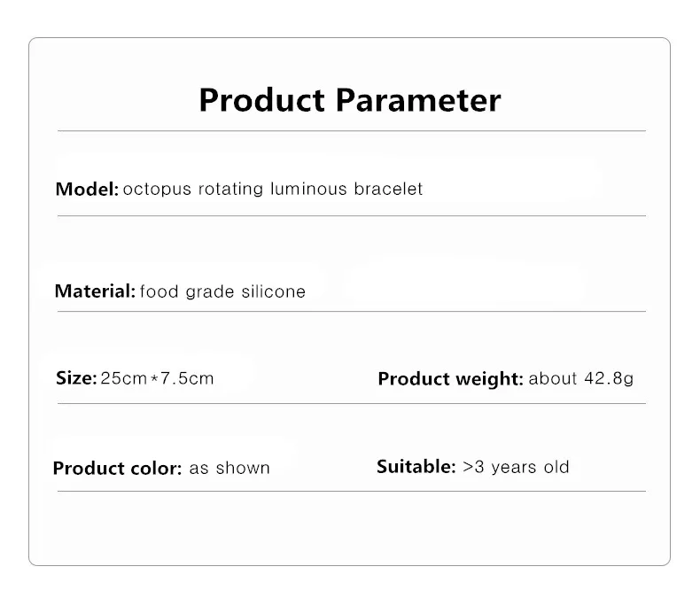Select the 7.5cm dimension value

pos(188,378)
